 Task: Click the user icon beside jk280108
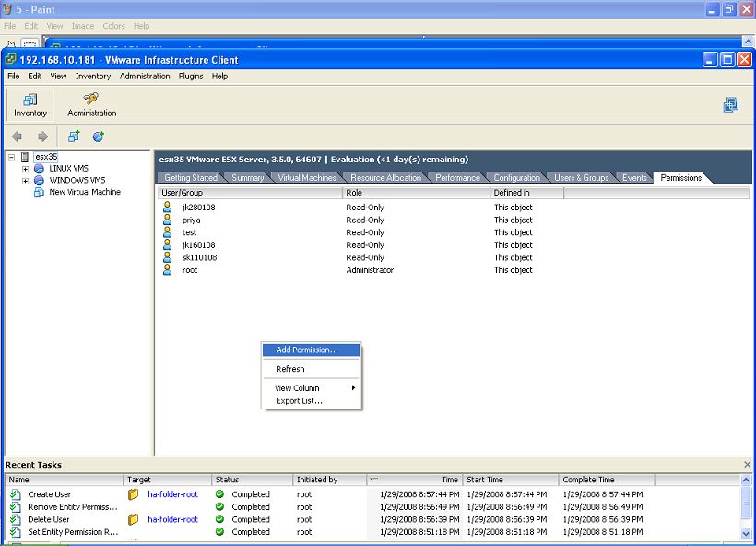click(x=167, y=207)
